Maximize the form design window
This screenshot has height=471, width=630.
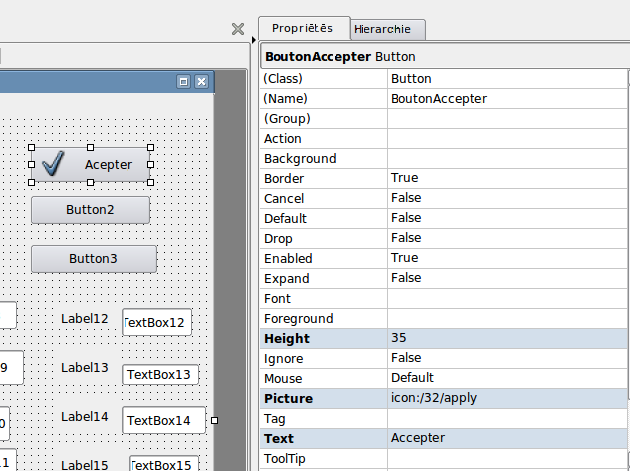coord(183,81)
